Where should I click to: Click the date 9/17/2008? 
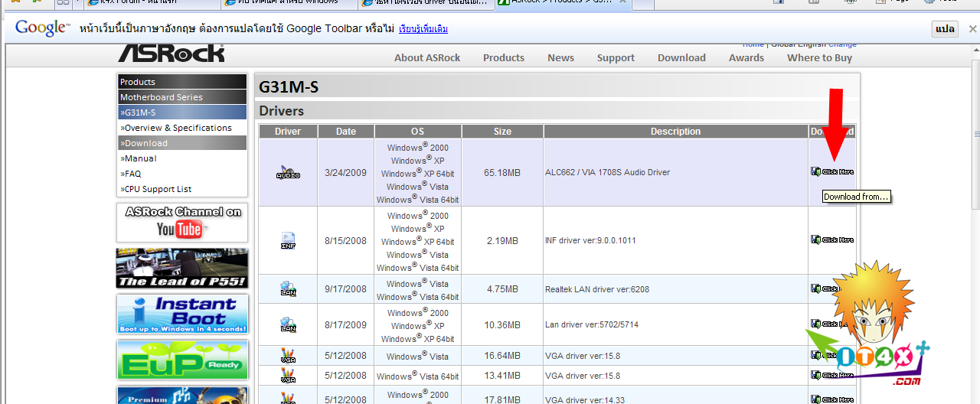(x=346, y=290)
